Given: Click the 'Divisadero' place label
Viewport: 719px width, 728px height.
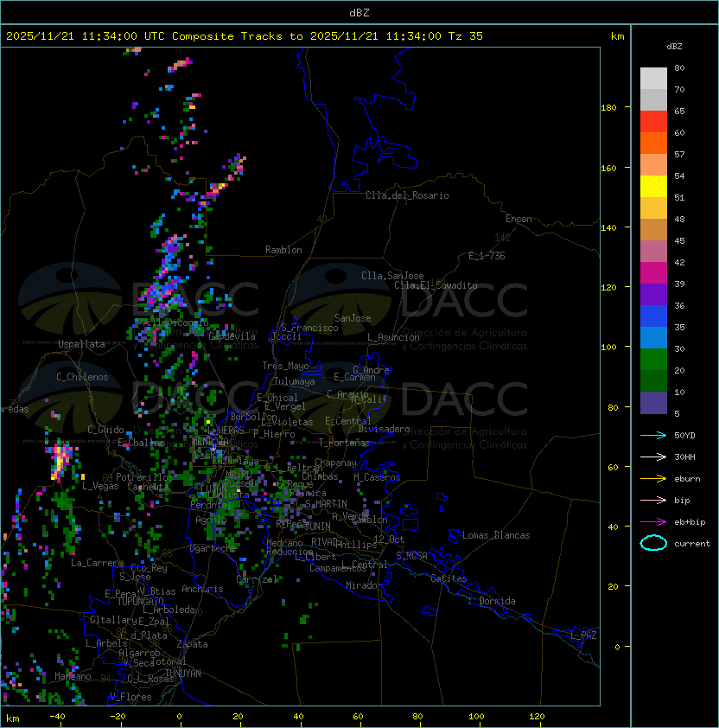Looking at the screenshot, I should pos(384,429).
